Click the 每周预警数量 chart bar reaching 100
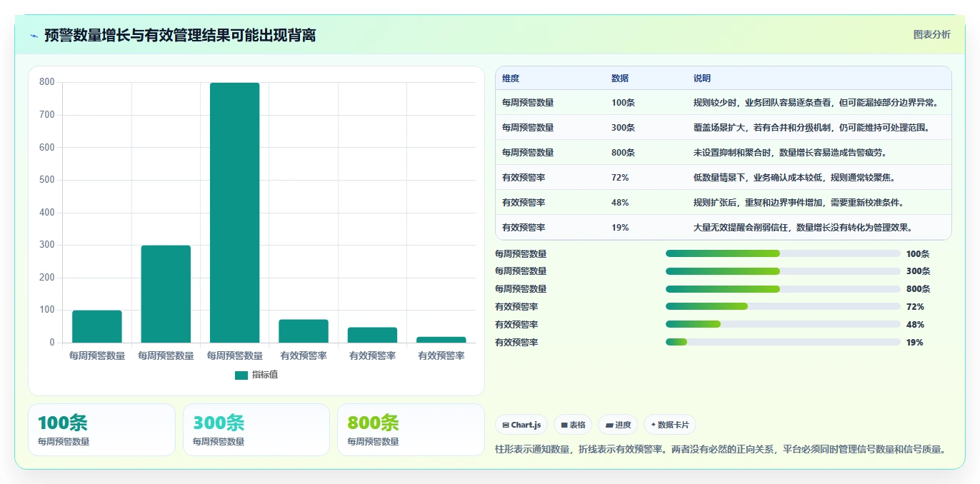 [x=97, y=326]
